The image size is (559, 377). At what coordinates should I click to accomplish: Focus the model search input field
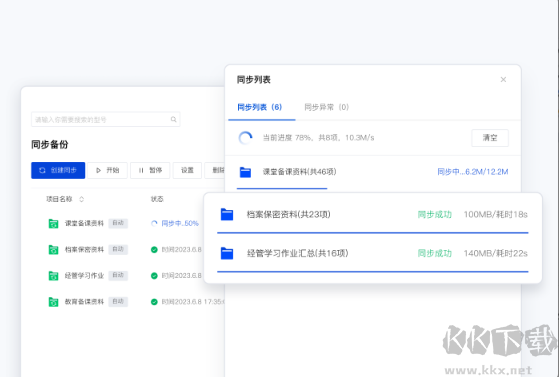106,119
